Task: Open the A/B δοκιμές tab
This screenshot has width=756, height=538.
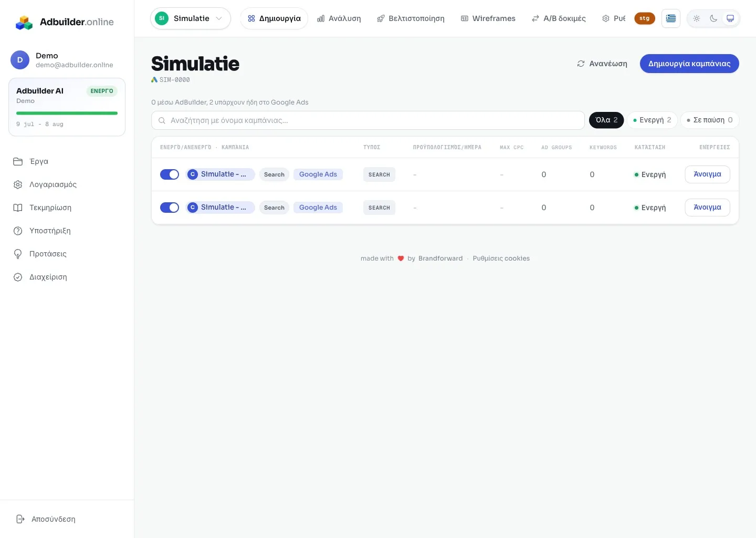Action: click(x=559, y=18)
